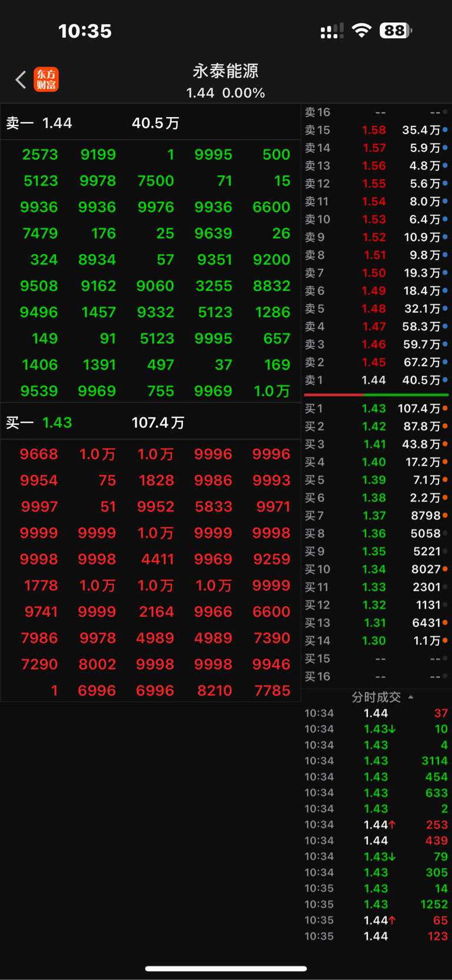Viewport: 452px width, 980px height.
Task: Tap the cellular signal bars icon
Action: 332,31
